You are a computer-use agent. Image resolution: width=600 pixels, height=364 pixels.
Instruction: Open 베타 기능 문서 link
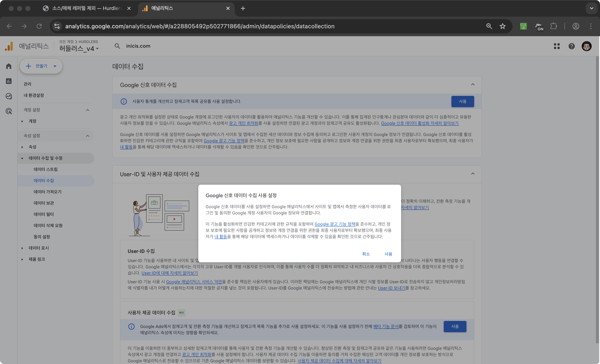pos(386,326)
